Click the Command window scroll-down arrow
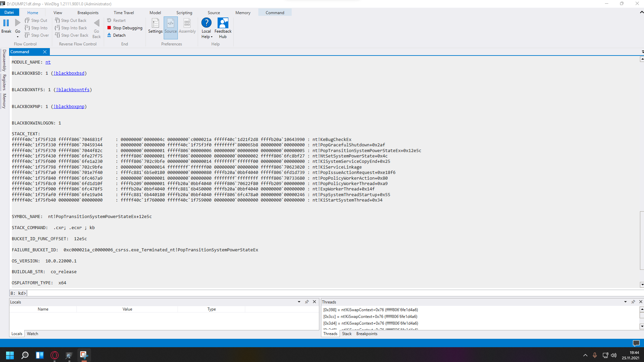The height and width of the screenshot is (362, 644). pyautogui.click(x=642, y=285)
